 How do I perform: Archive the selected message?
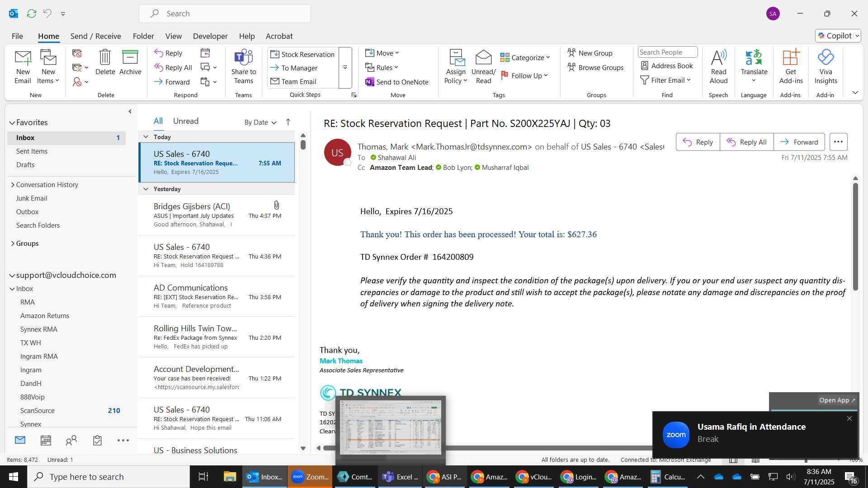click(130, 62)
